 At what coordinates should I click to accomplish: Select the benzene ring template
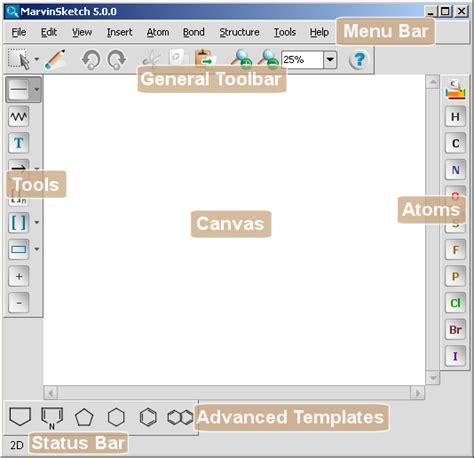tap(148, 417)
